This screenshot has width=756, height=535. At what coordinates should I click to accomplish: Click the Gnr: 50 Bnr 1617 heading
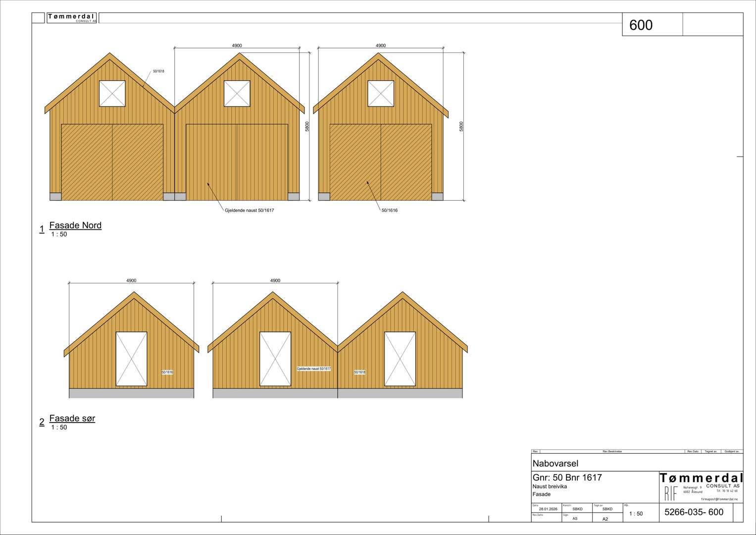(x=567, y=478)
